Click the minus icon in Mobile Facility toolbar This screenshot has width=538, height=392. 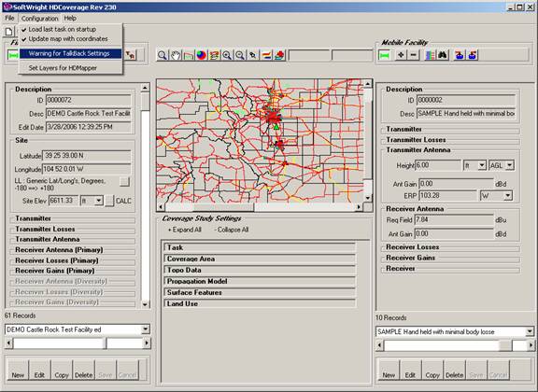pos(414,55)
